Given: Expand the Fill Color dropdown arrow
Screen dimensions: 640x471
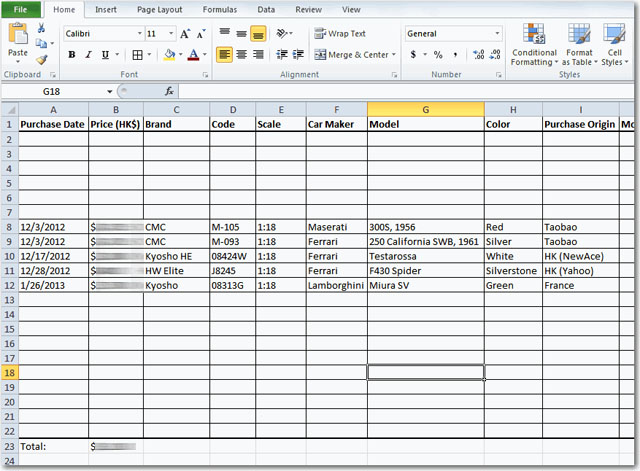Looking at the screenshot, I should point(180,54).
